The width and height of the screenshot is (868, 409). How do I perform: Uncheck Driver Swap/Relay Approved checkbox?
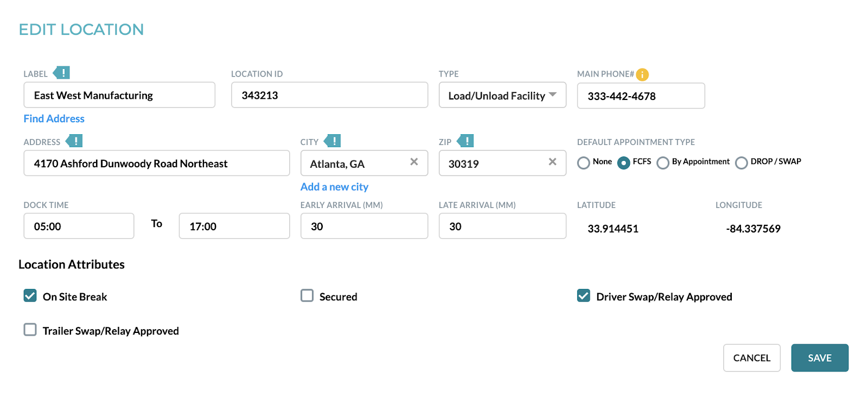584,295
